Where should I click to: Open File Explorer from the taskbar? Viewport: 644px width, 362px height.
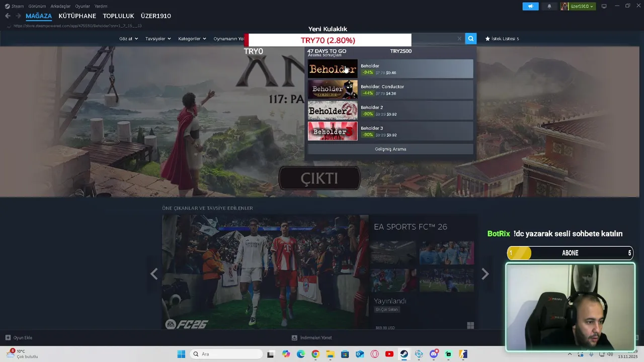[330, 354]
